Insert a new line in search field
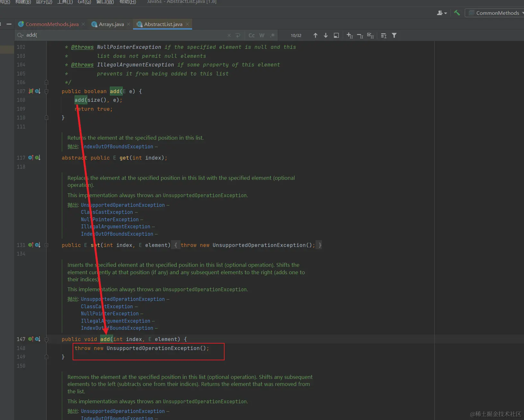The width and height of the screenshot is (524, 420). pos(238,35)
